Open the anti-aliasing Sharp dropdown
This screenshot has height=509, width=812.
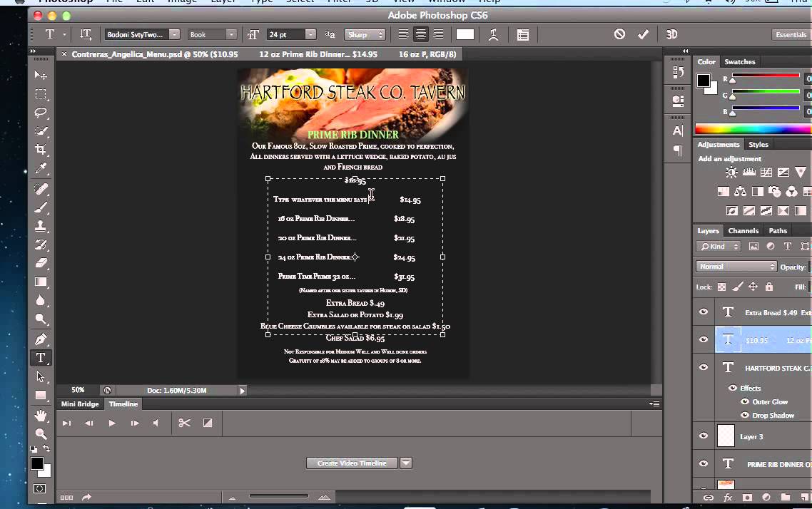pos(365,35)
